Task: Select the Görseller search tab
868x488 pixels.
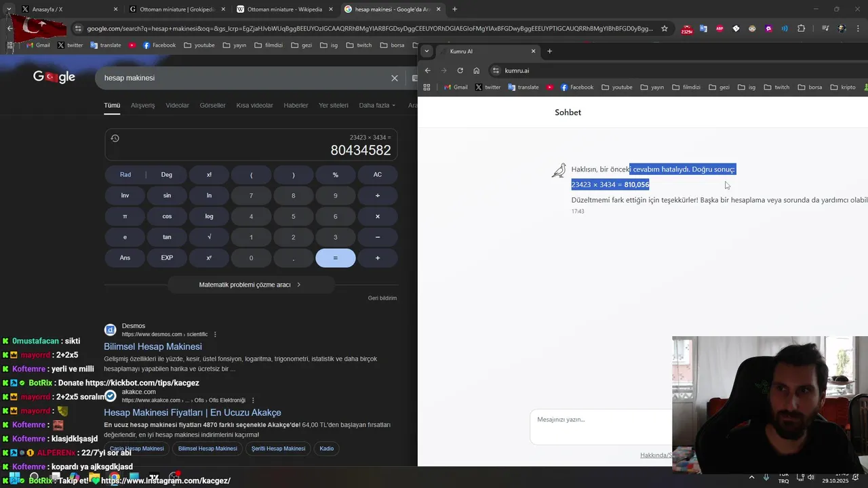Action: pyautogui.click(x=212, y=105)
